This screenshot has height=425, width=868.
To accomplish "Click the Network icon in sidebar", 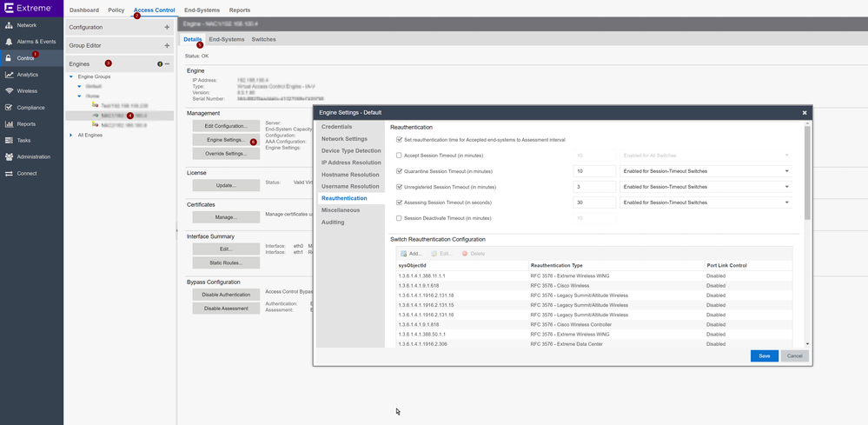I will click(9, 25).
